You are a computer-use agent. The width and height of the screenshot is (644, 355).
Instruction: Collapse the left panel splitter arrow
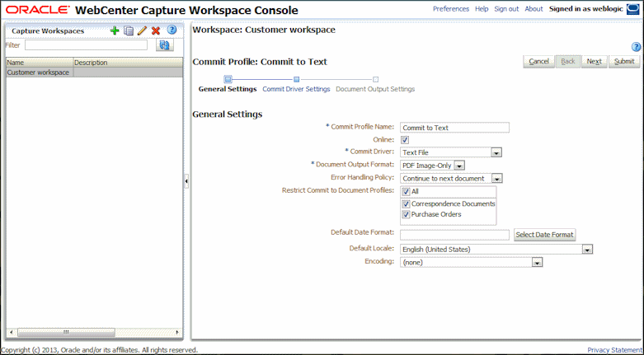(x=186, y=180)
